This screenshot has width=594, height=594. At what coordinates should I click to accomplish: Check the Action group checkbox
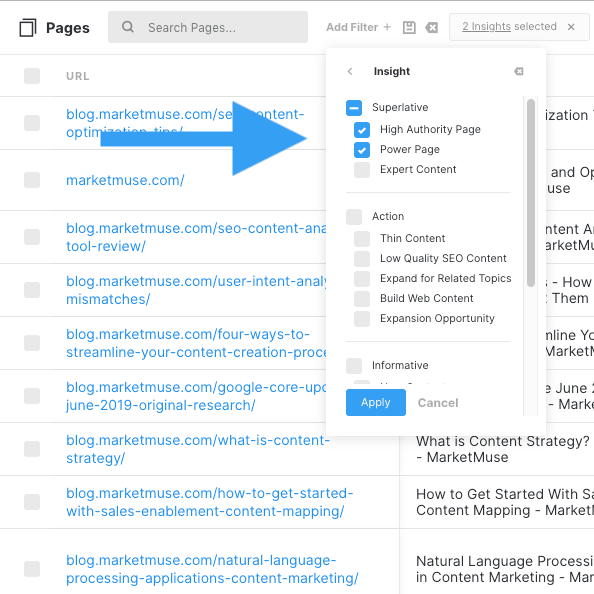(354, 217)
